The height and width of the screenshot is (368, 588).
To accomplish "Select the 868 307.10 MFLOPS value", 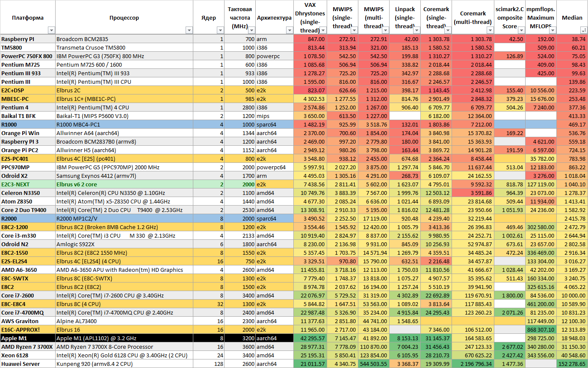I will tap(541, 330).
